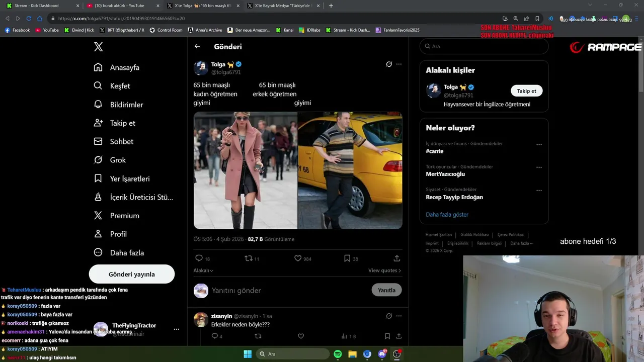This screenshot has width=644, height=362.
Task: Open View quotes link
Action: click(384, 270)
